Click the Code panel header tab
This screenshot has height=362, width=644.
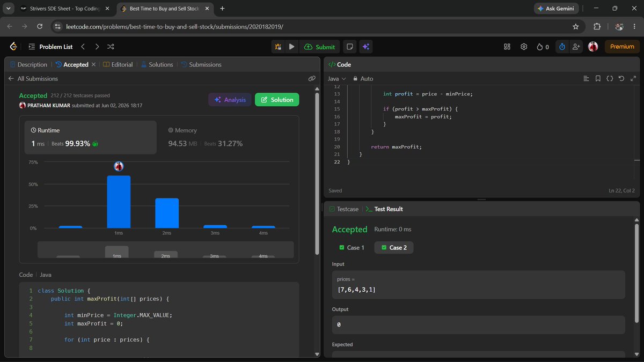pyautogui.click(x=339, y=64)
